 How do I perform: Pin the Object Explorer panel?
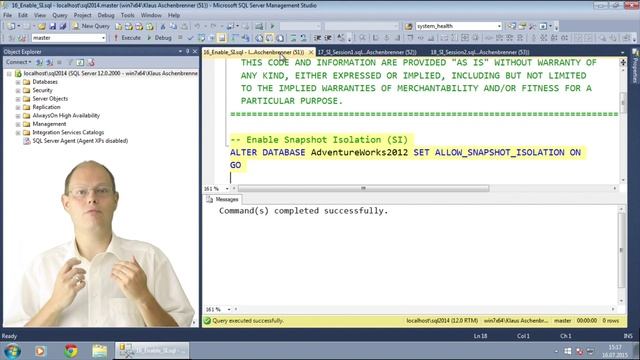(187, 51)
